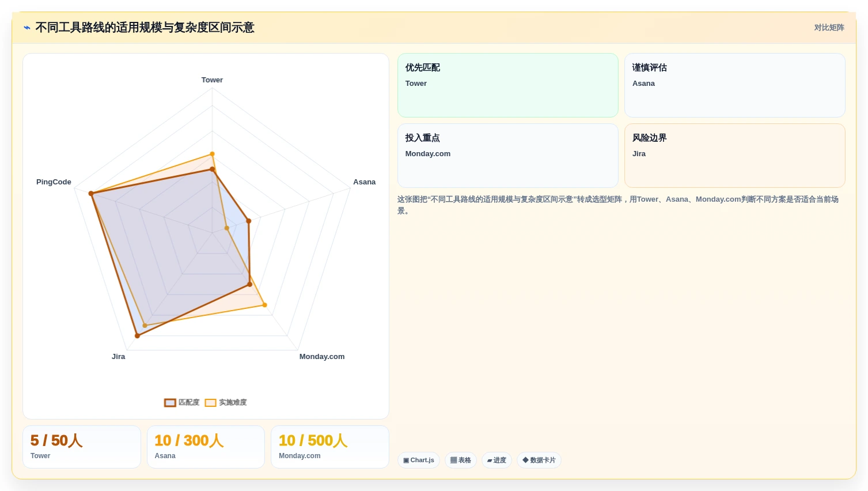Click the 匹配度 legend label text
The width and height of the screenshot is (868, 491).
tap(189, 402)
